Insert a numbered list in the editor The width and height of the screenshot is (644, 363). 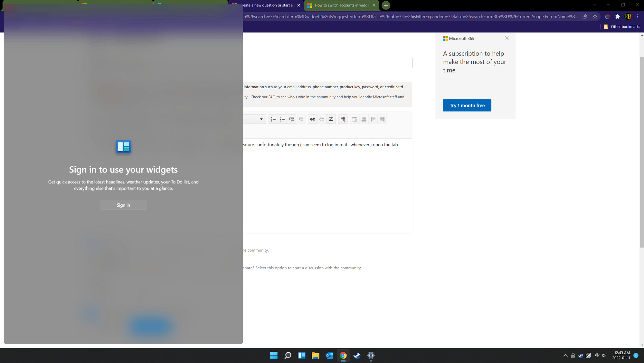point(273,119)
